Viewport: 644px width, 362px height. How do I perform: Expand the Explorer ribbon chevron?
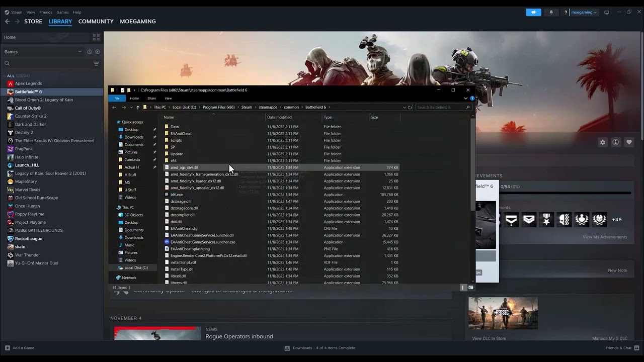(x=466, y=99)
